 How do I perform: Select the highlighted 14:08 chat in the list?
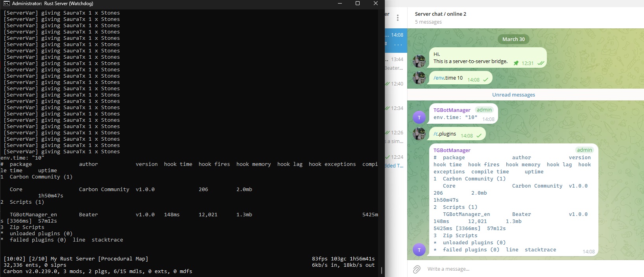point(396,40)
